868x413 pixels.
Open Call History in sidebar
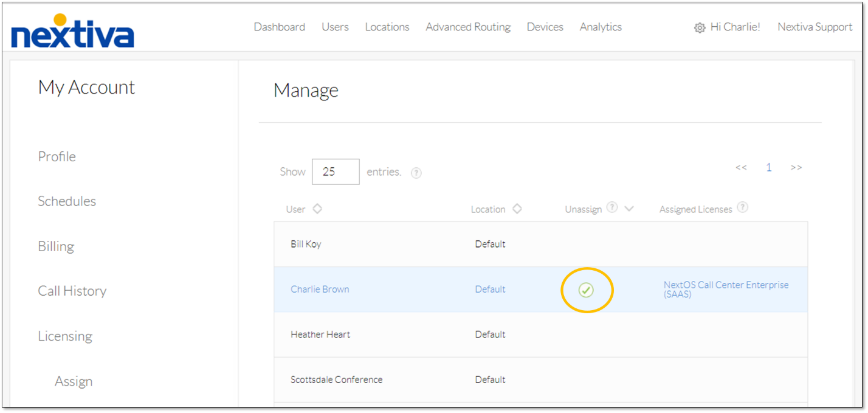[x=72, y=291]
